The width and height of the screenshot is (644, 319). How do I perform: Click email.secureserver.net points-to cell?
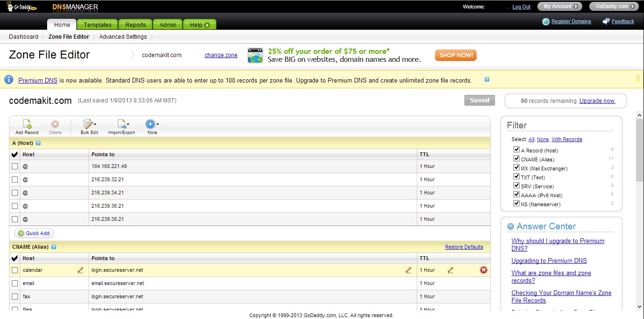(x=254, y=283)
